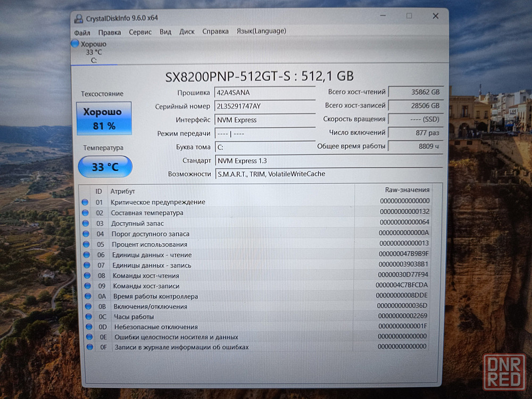Click the Всего хост-чтений value 35862 GB
The width and height of the screenshot is (532, 399).
[x=415, y=92]
